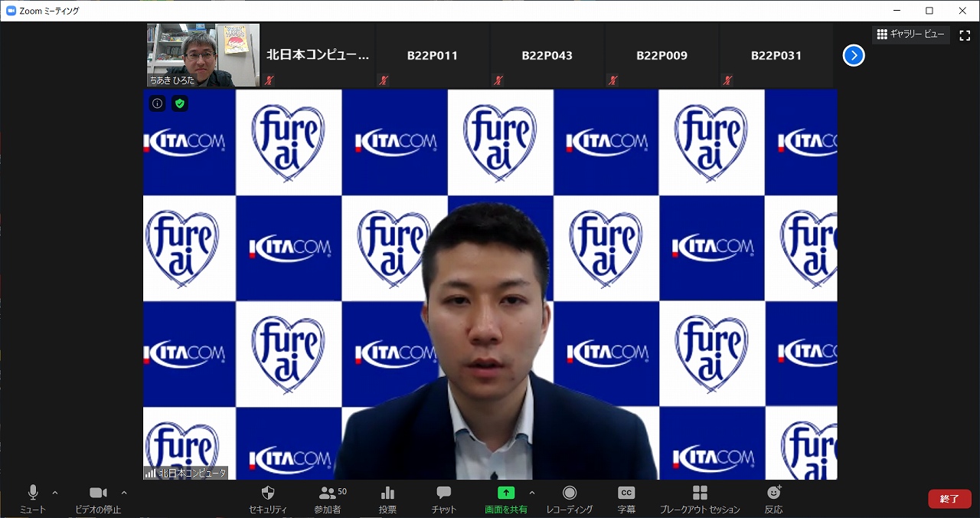Open the Chat (チャット) panel

click(443, 493)
